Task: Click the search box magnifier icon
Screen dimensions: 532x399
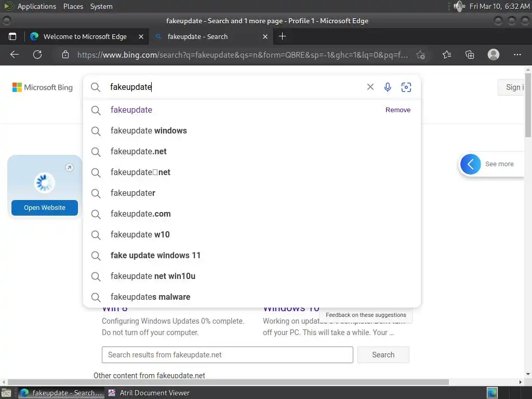Action: [96, 87]
